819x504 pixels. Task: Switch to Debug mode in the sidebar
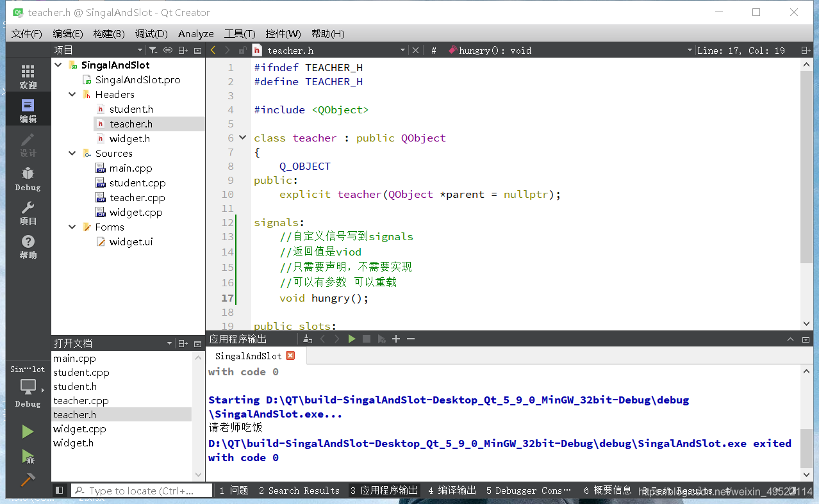[28, 179]
